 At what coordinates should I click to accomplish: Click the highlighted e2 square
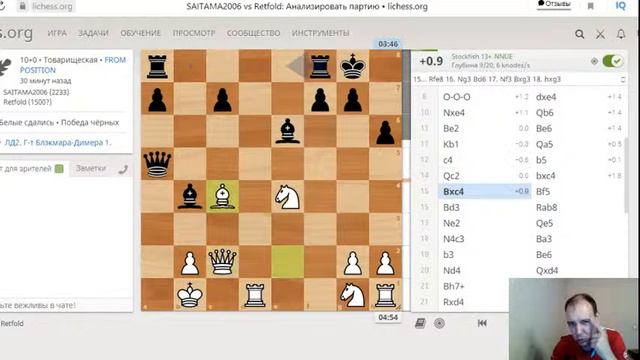pos(287,262)
